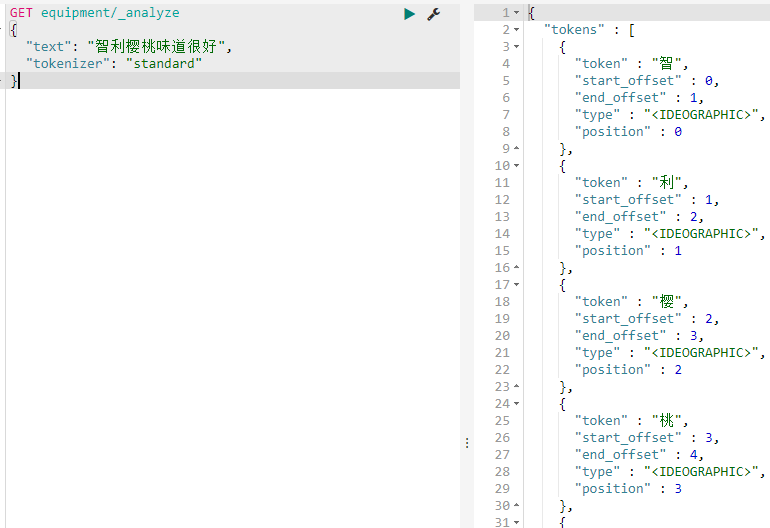Click start_offset value 2 on line 19
This screenshot has height=528, width=770.
click(709, 319)
